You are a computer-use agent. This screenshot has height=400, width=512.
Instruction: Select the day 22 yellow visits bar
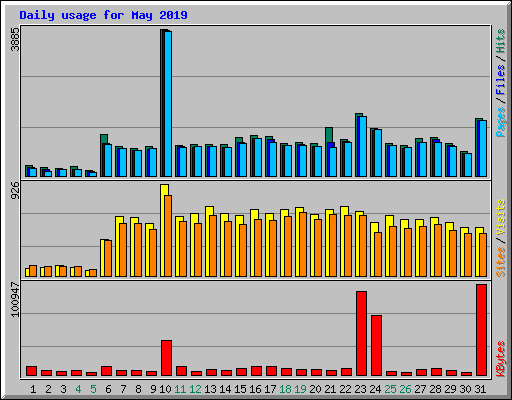point(342,241)
